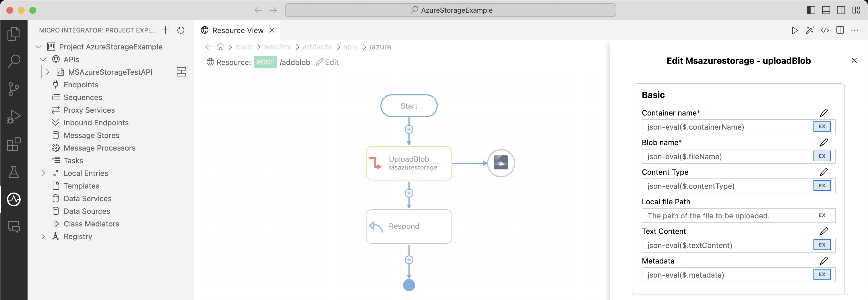Click Edit link next to /addblob resource
The height and width of the screenshot is (300, 868).
pos(327,62)
